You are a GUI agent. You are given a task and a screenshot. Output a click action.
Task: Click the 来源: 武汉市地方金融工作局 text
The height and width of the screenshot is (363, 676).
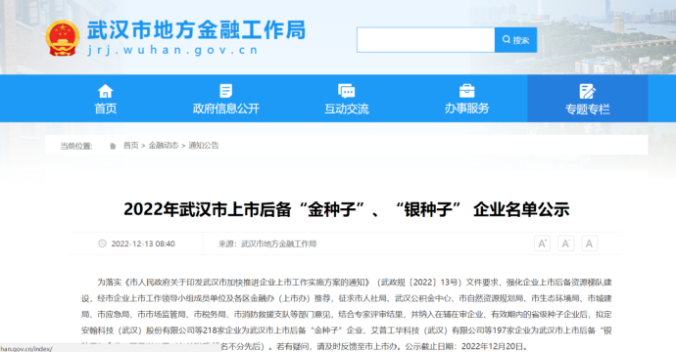(x=267, y=244)
